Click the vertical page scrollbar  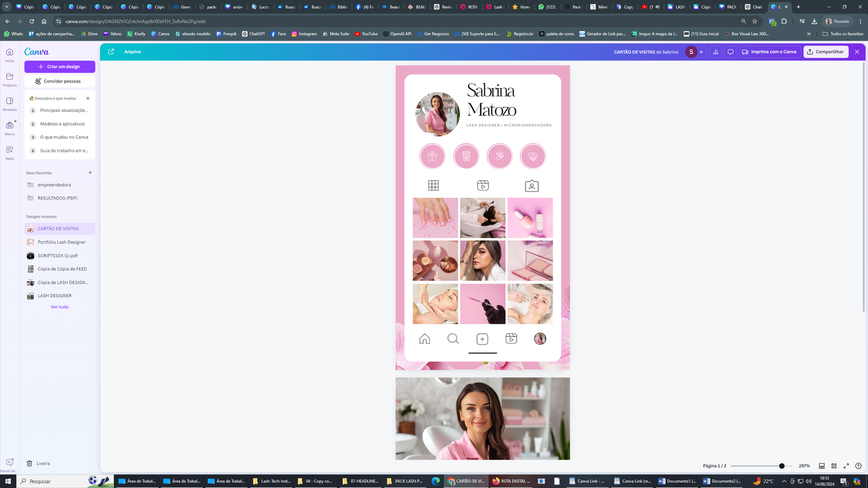(x=863, y=186)
